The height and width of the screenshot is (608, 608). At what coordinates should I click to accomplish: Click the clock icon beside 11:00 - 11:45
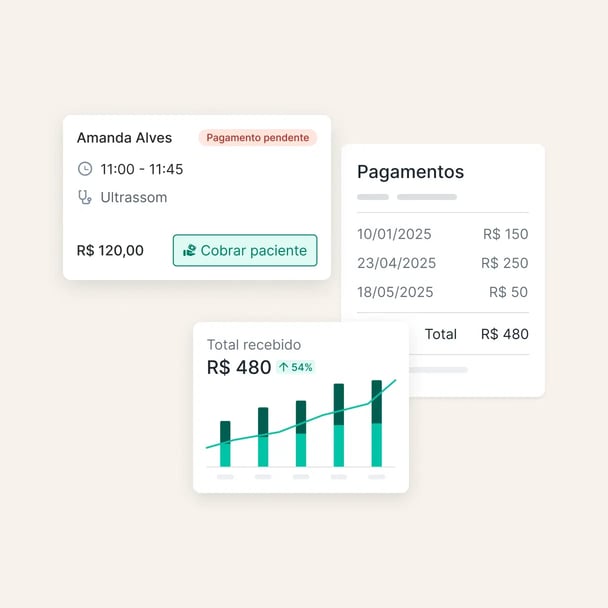click(85, 169)
